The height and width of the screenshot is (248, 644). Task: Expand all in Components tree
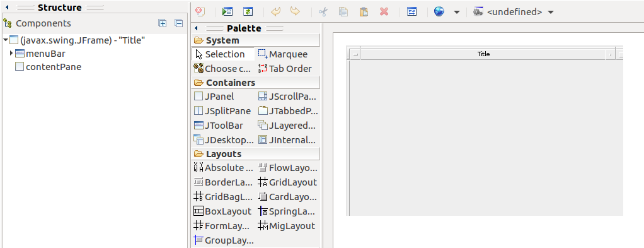coord(163,23)
